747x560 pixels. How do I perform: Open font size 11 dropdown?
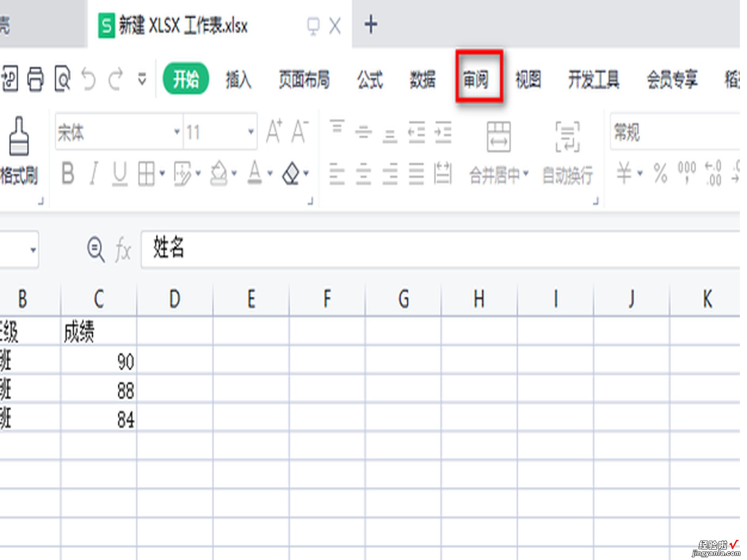pyautogui.click(x=251, y=132)
